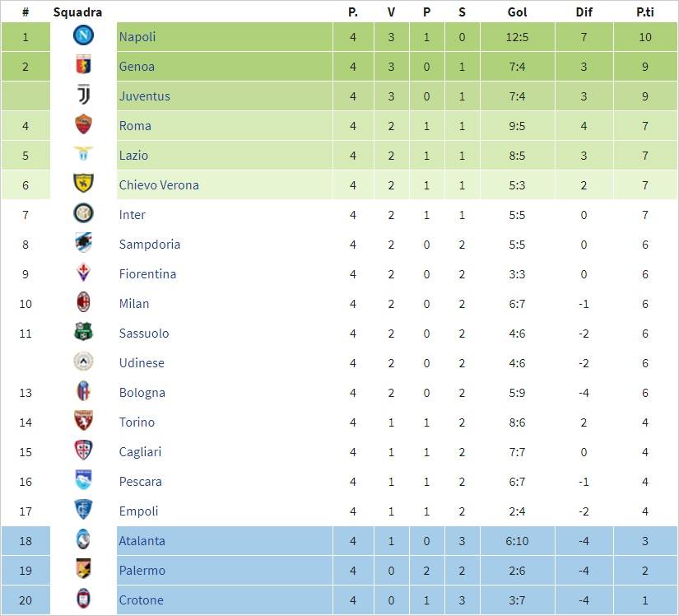The width and height of the screenshot is (679, 616).
Task: Open the Crotone team link
Action: (141, 600)
